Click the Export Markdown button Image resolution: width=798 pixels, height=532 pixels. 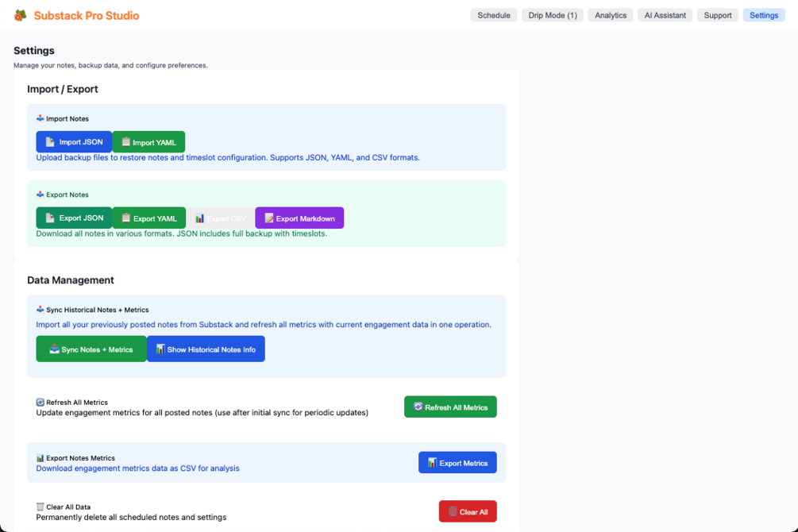click(x=299, y=218)
